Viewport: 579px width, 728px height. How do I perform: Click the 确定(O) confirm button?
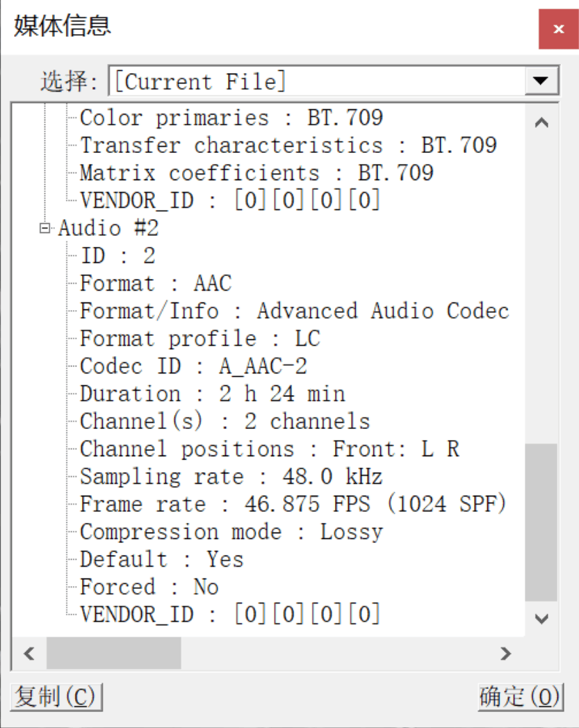pyautogui.click(x=521, y=697)
